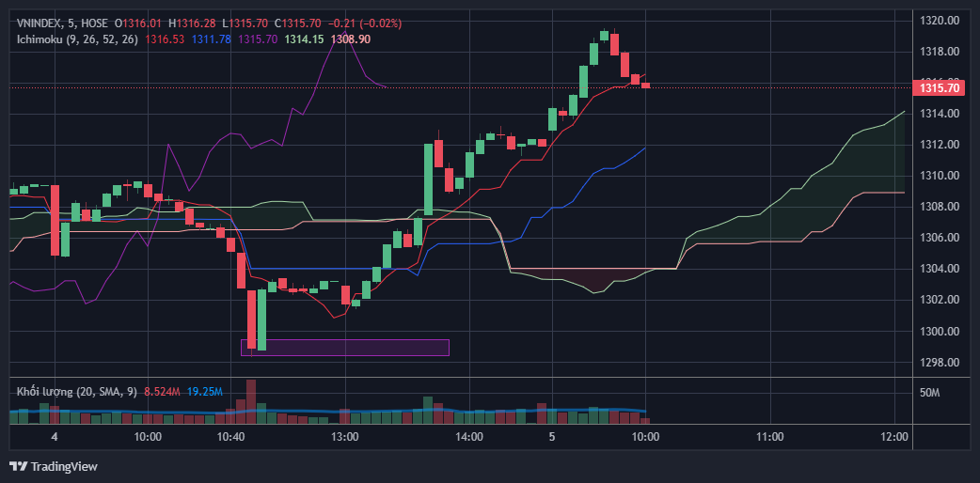The image size is (980, 483).
Task: Click the 10:40 label on time axis
Action: [230, 437]
